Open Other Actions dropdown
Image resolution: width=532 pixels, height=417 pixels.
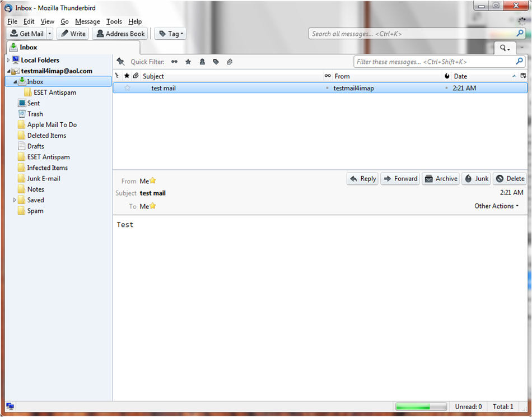(x=496, y=206)
